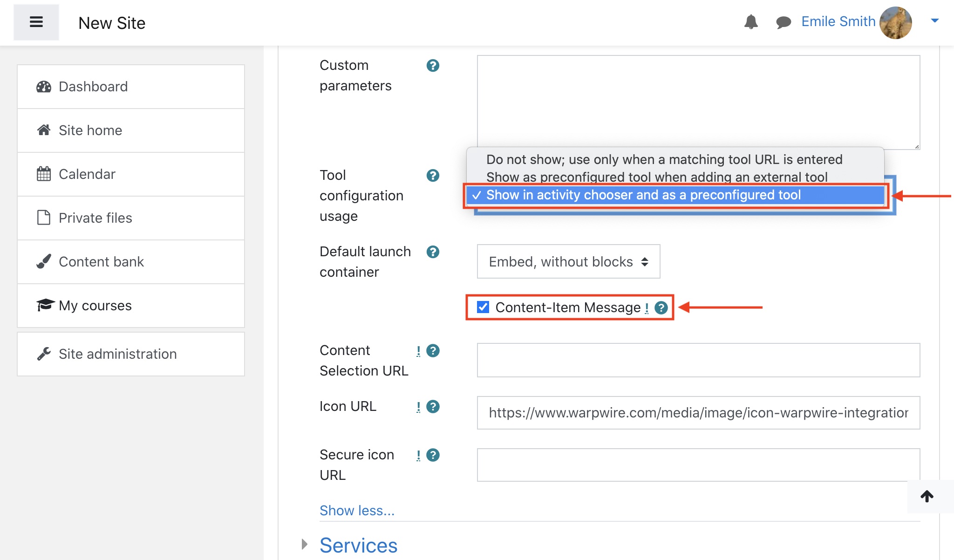The image size is (954, 560).
Task: Toggle the hamburger side menu button
Action: (x=36, y=22)
